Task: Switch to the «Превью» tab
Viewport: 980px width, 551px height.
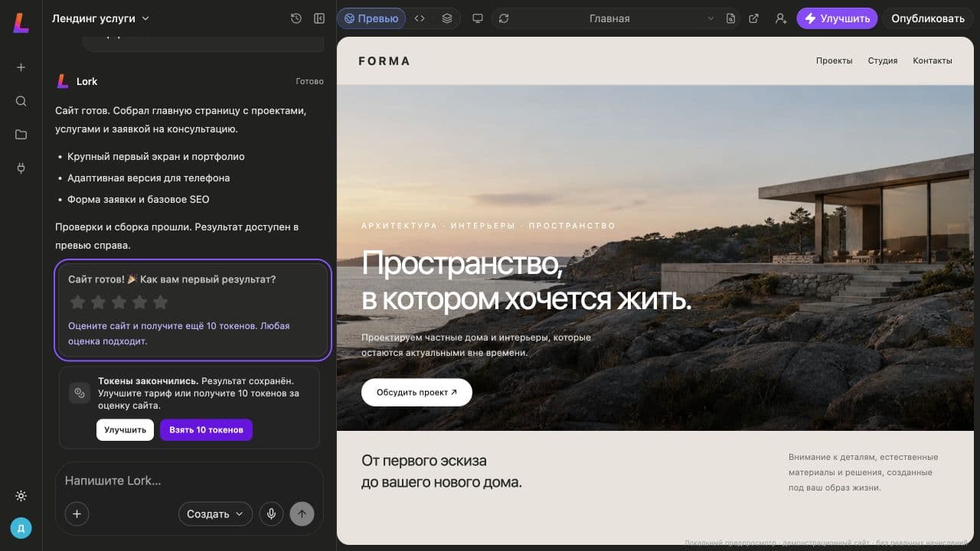Action: 371,18
